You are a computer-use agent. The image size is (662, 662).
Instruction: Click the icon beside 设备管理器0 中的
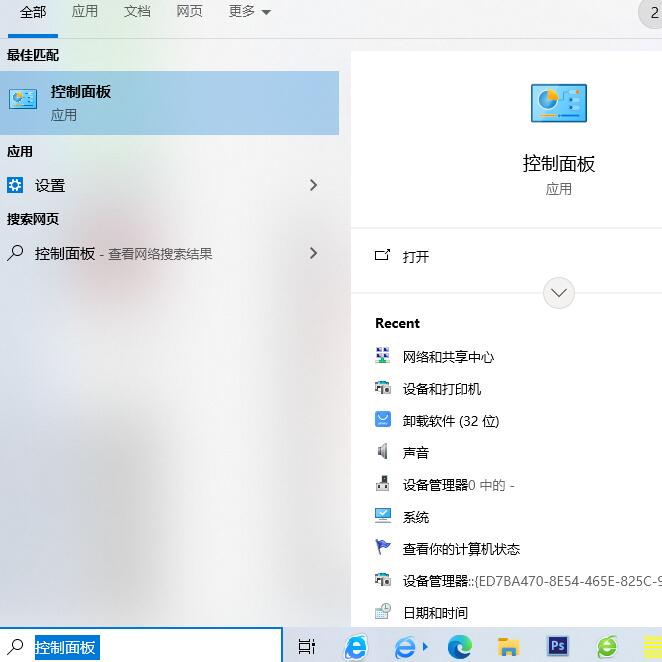pos(383,483)
